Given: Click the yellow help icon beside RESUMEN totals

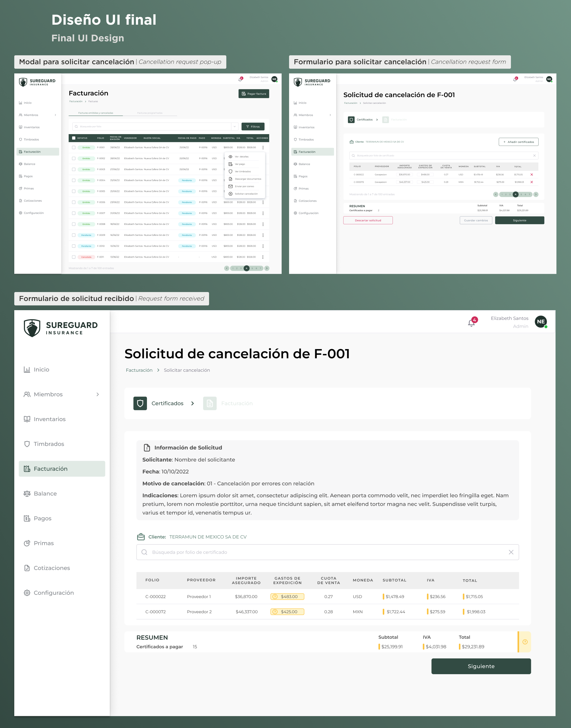Looking at the screenshot, I should pos(525,642).
